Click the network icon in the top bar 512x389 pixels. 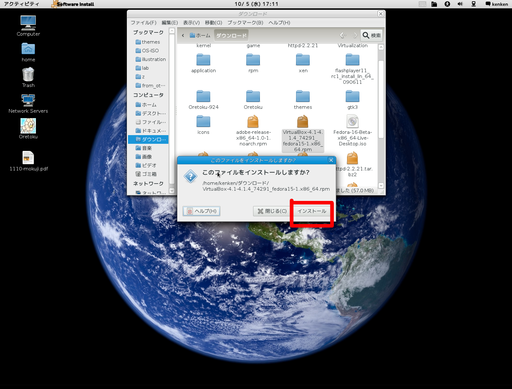coord(473,4)
